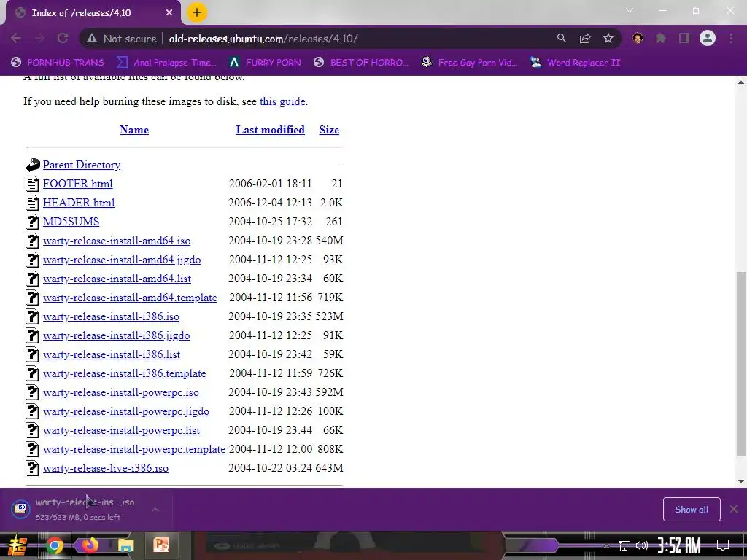
Task: Open HEADER.html file link
Action: pos(79,203)
